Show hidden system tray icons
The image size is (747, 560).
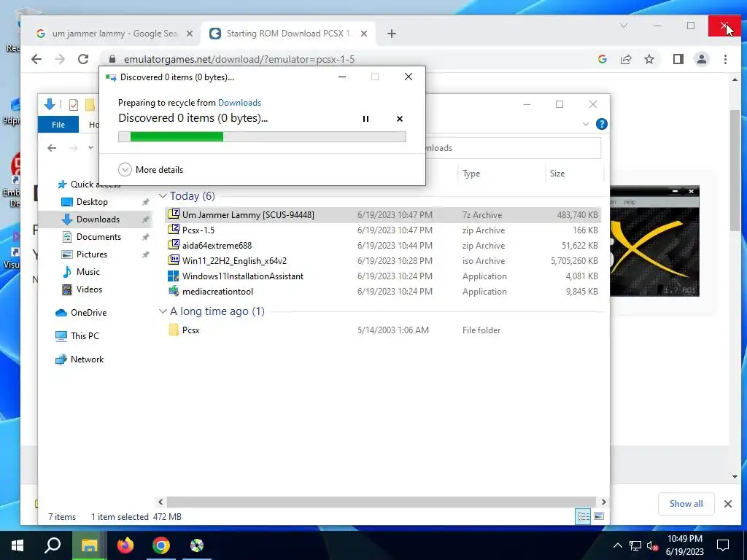(x=617, y=545)
